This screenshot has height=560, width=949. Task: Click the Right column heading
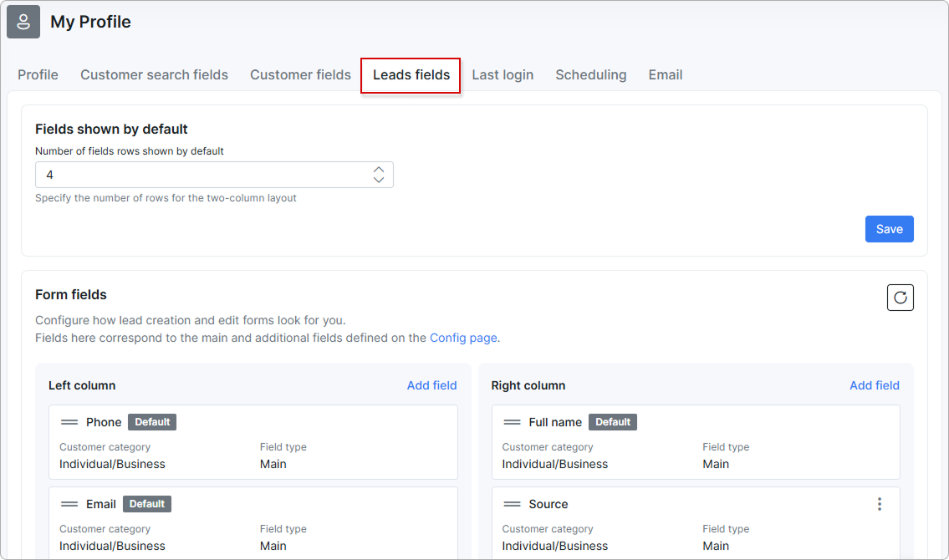[x=528, y=385]
